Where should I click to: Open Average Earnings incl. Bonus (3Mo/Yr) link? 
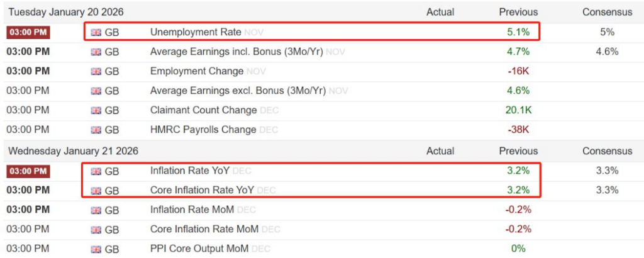click(x=236, y=52)
